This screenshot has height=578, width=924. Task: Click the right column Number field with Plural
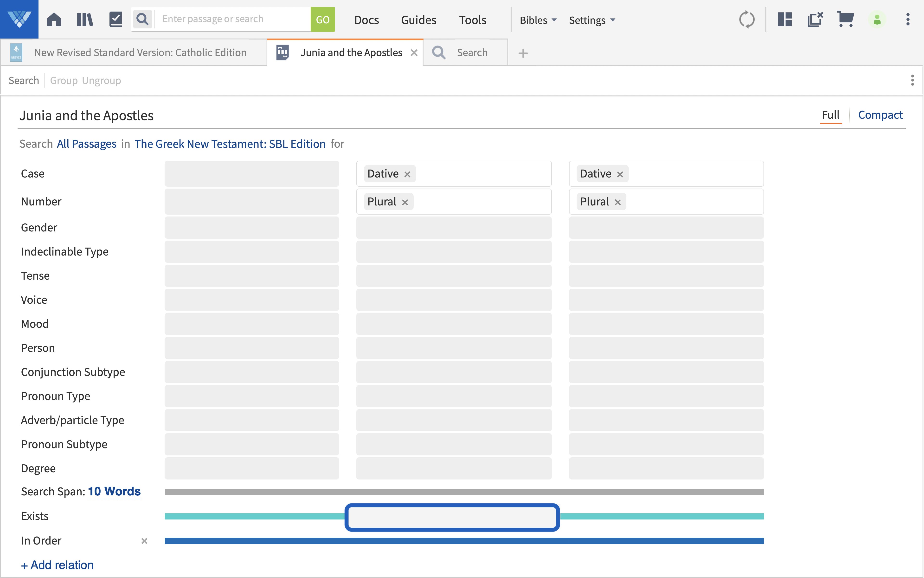(x=666, y=202)
